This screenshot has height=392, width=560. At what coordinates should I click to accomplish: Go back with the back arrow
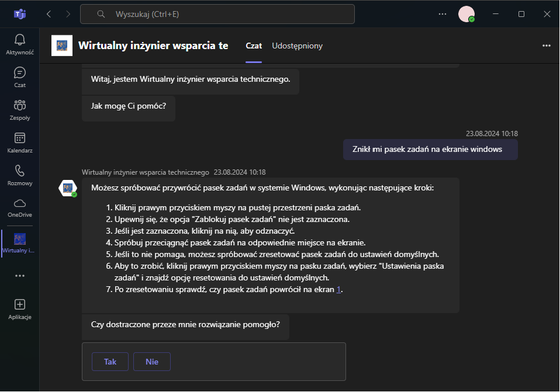pos(49,13)
